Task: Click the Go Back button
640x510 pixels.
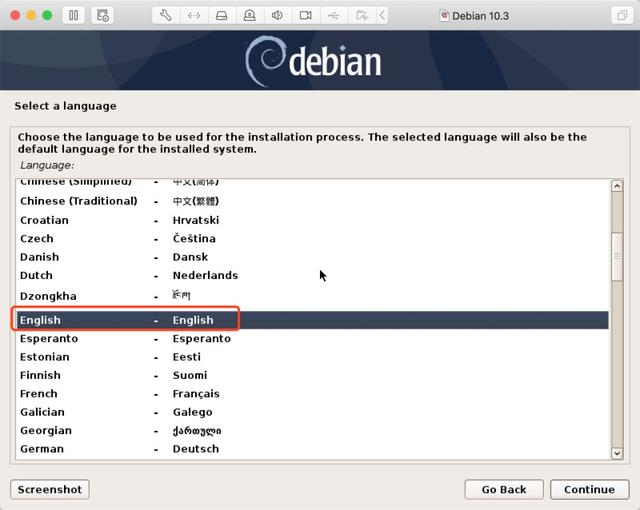Action: click(504, 489)
